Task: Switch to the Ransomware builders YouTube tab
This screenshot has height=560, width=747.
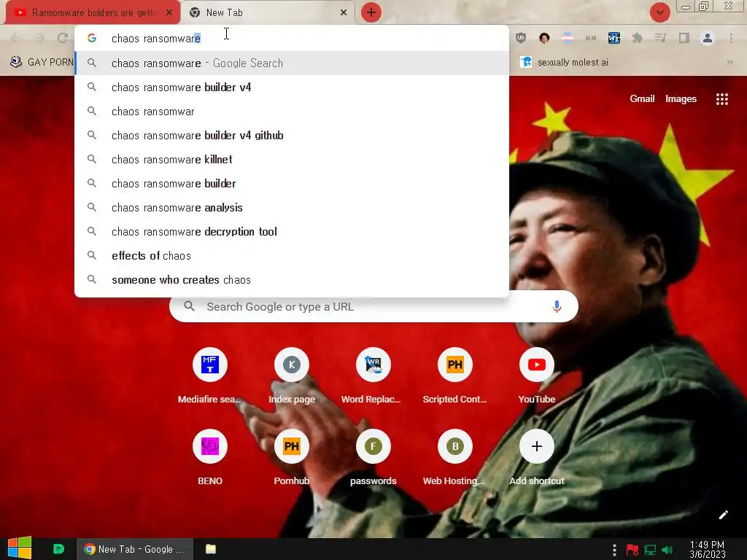Action: (93, 12)
